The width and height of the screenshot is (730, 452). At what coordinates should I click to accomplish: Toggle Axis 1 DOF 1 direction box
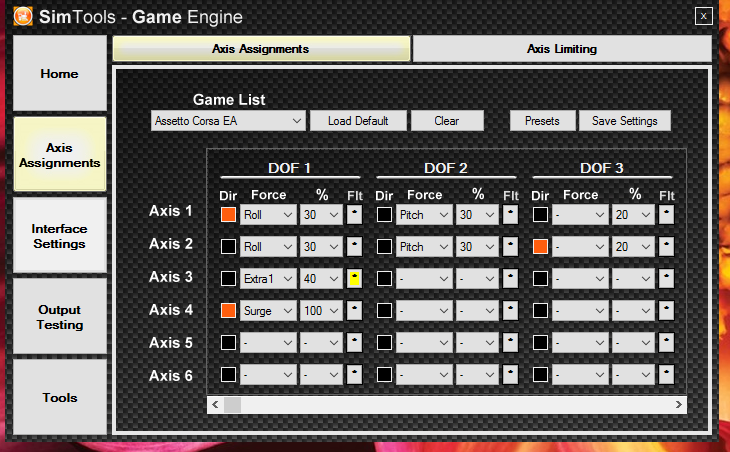228,215
